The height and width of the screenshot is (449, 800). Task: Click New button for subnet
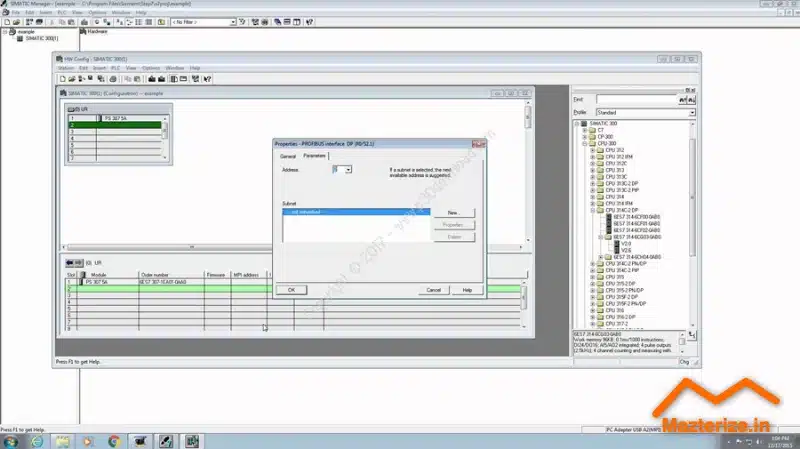click(x=454, y=213)
